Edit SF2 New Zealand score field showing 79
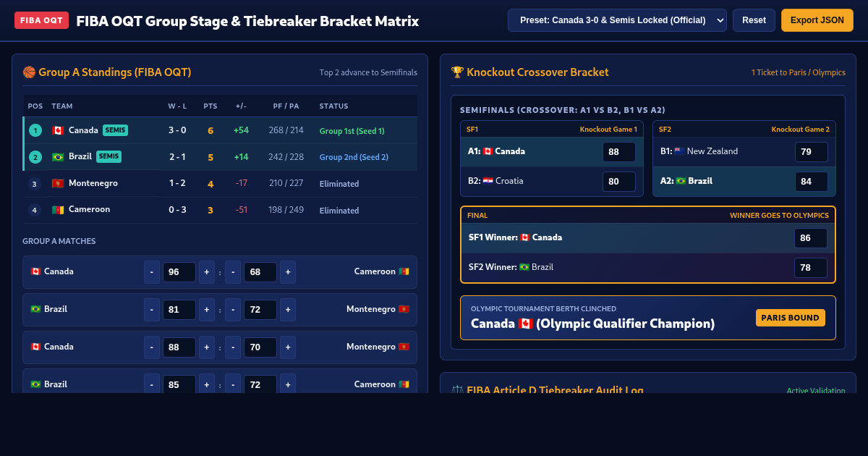 tap(812, 152)
